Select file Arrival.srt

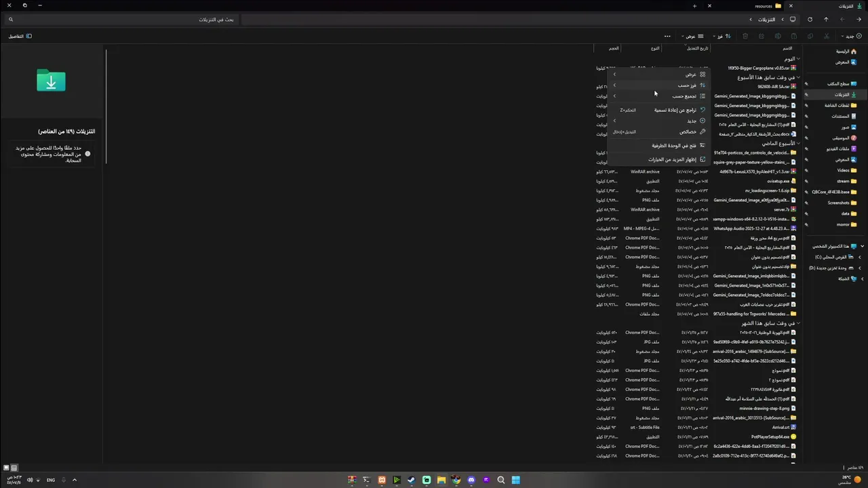(x=784, y=428)
